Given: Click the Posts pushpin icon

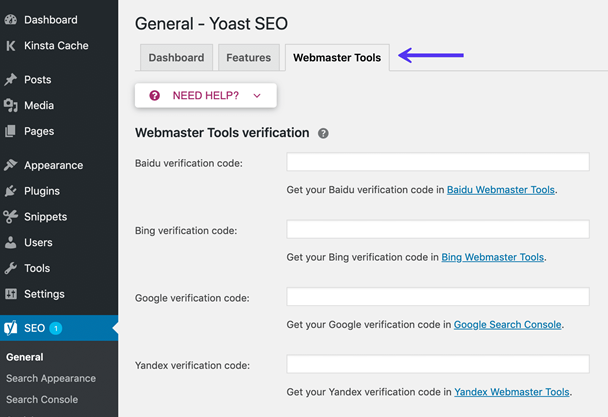Looking at the screenshot, I should 11,80.
